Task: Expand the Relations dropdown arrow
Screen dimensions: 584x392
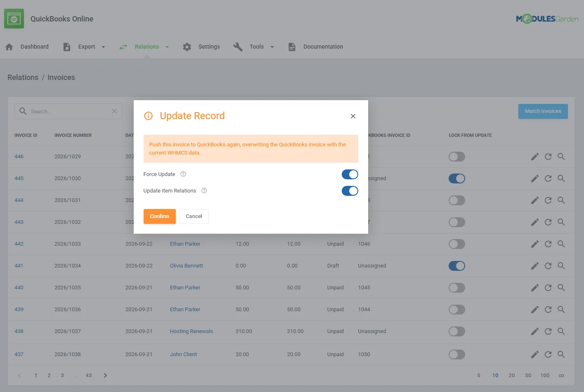Action: point(167,47)
